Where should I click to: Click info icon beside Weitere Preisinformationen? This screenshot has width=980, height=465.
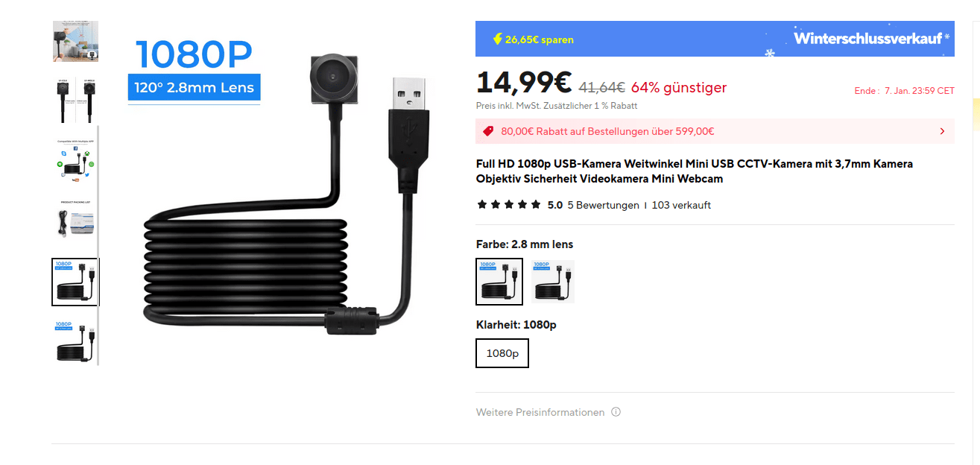click(x=616, y=412)
